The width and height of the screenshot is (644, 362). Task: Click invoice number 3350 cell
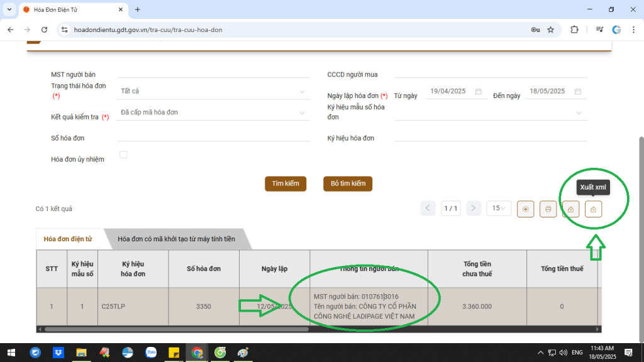click(203, 307)
